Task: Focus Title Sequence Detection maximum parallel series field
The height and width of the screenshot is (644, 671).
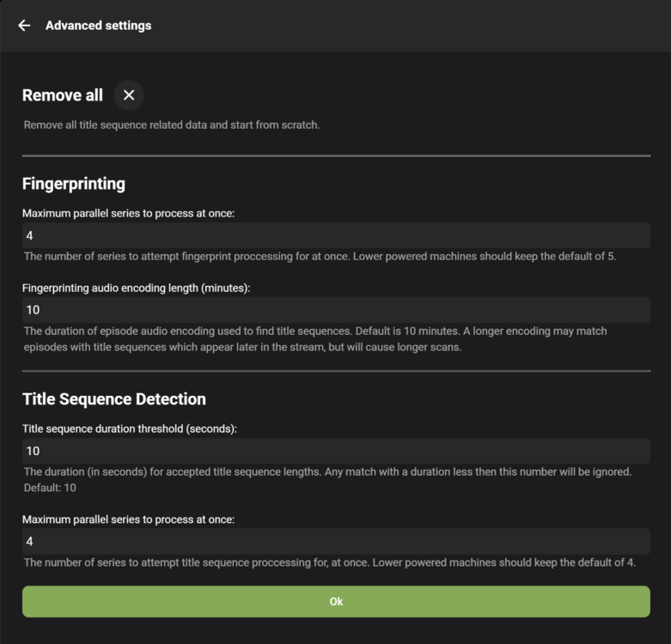Action: [x=336, y=541]
